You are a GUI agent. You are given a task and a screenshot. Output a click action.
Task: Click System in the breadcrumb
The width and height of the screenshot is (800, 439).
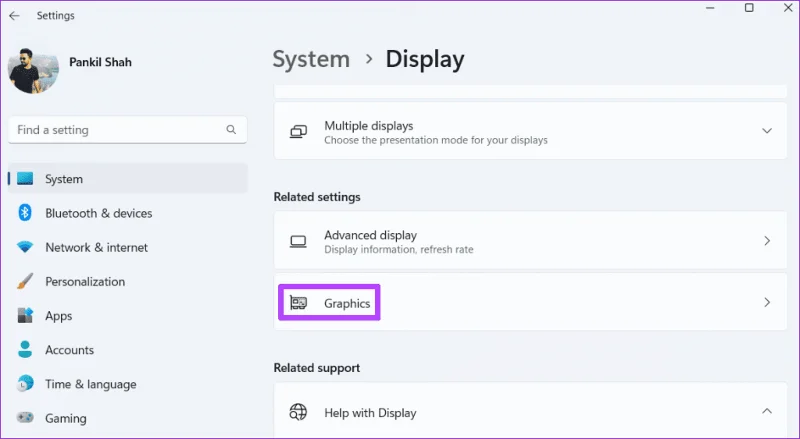click(x=311, y=59)
